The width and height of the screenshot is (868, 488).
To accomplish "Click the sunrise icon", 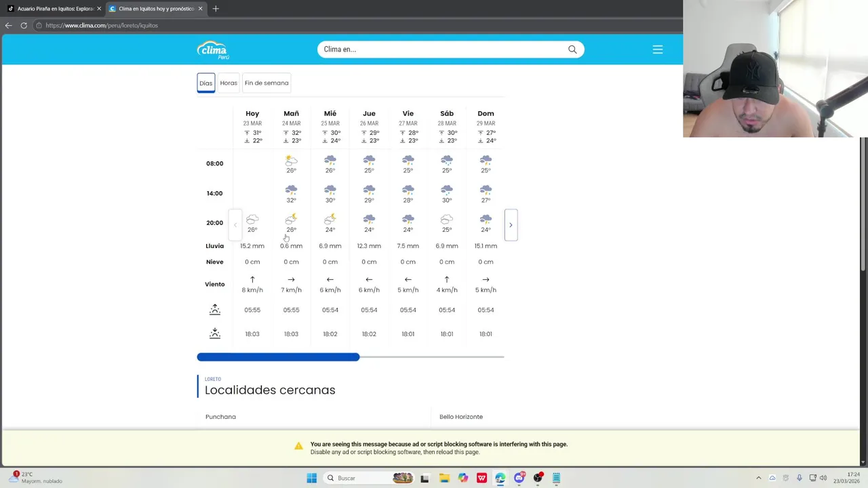I will [x=214, y=309].
